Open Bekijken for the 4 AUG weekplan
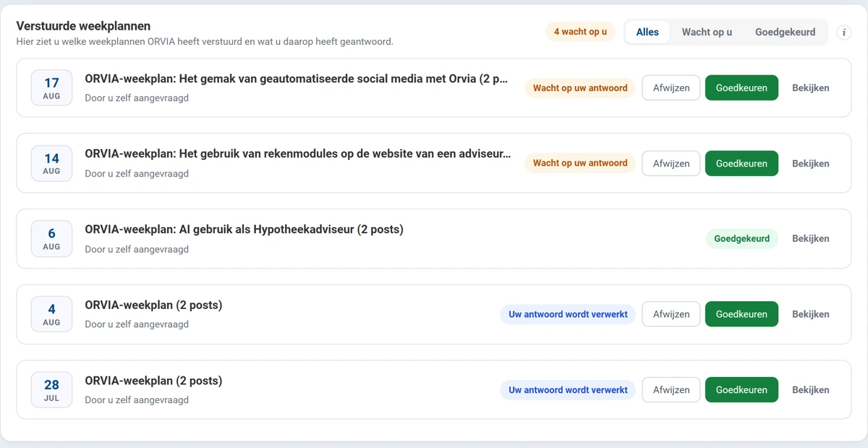The height and width of the screenshot is (448, 868). (x=810, y=314)
